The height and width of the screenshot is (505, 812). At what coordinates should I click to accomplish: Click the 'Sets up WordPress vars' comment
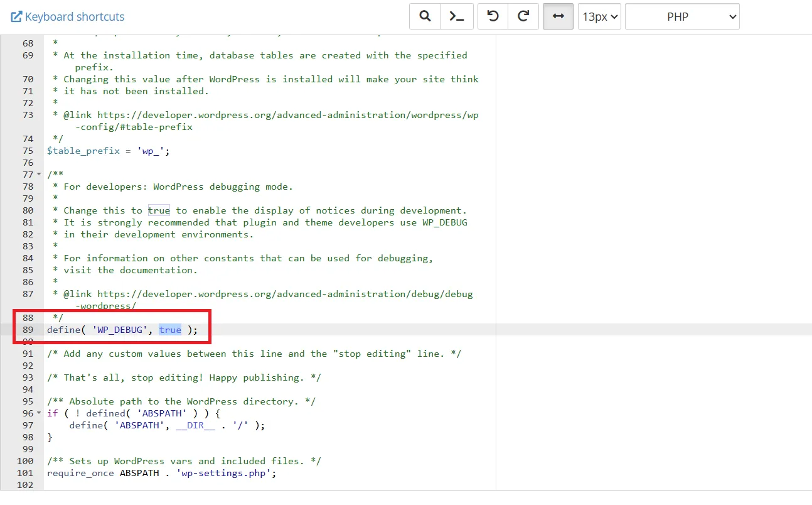pyautogui.click(x=184, y=461)
